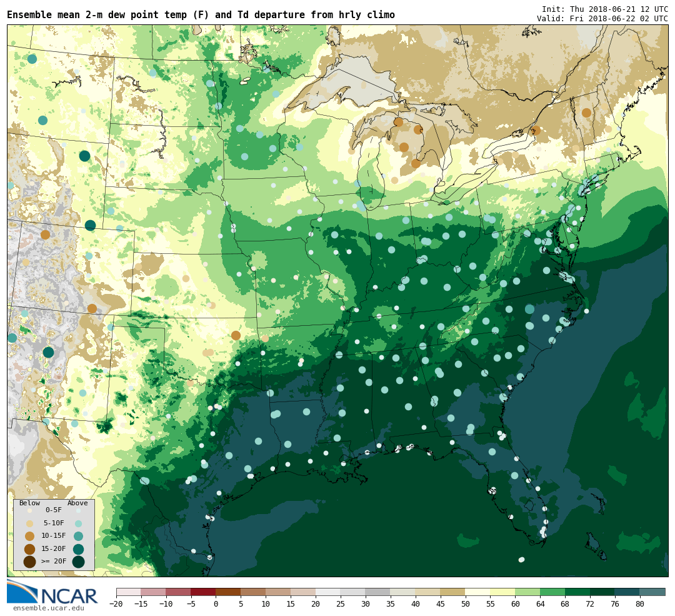Image resolution: width=675 pixels, height=616 pixels.
Task: Click the Init time label
Action: pos(605,9)
